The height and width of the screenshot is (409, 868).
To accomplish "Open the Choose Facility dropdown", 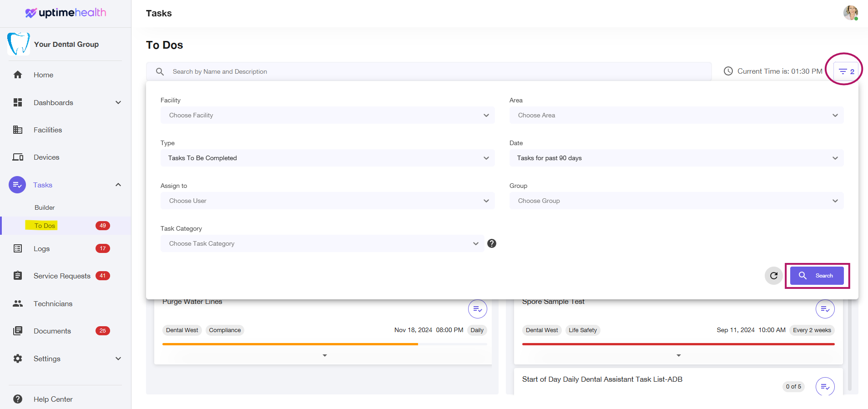I will [x=328, y=115].
